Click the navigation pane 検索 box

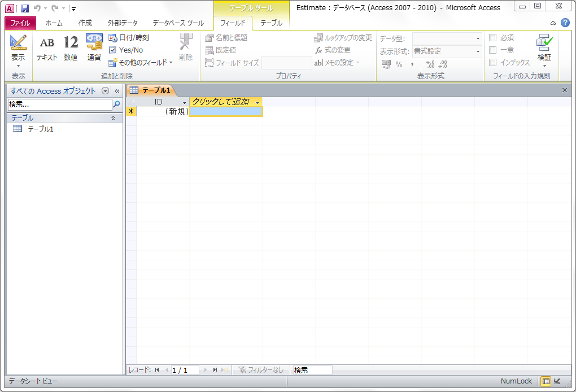[60, 104]
